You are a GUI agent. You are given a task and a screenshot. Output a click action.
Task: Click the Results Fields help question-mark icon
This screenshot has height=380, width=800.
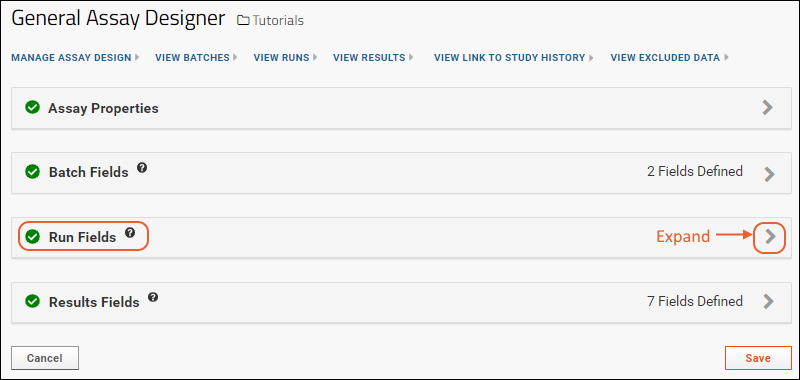coord(153,297)
